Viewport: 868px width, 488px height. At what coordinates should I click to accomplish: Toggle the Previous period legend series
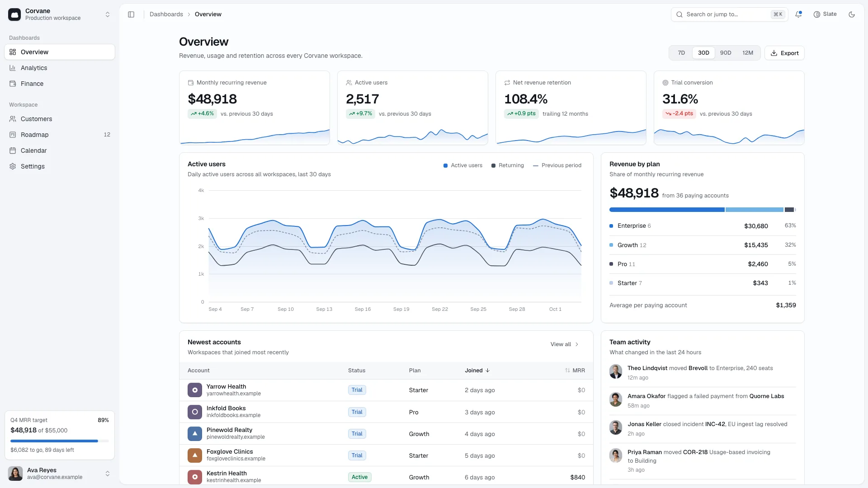557,165
